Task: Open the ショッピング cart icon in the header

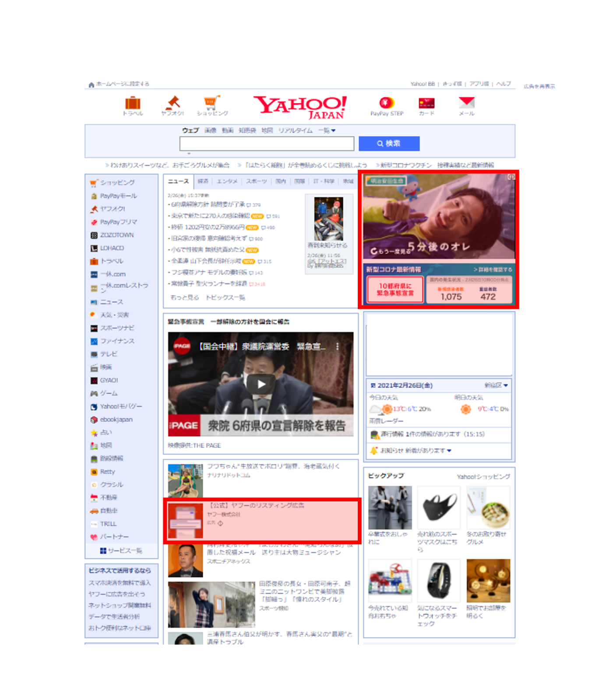Action: click(x=212, y=103)
